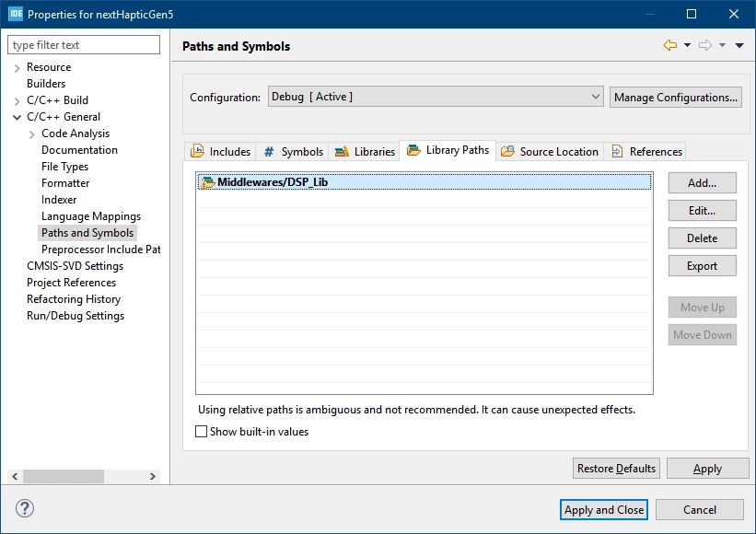756x534 pixels.
Task: Click Restore Defaults button
Action: point(616,469)
